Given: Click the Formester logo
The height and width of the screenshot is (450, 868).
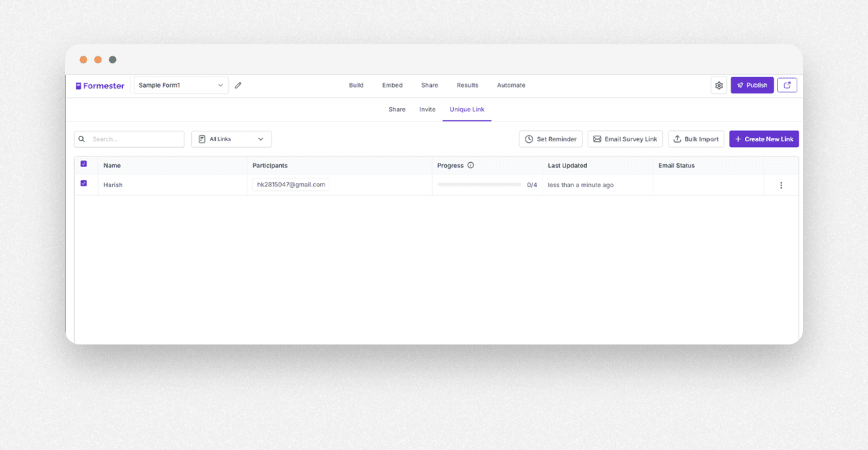Looking at the screenshot, I should point(99,85).
